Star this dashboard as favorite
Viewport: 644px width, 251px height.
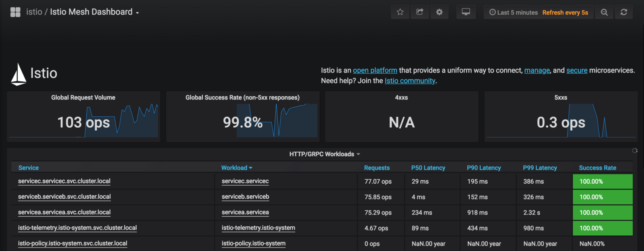[x=400, y=12]
